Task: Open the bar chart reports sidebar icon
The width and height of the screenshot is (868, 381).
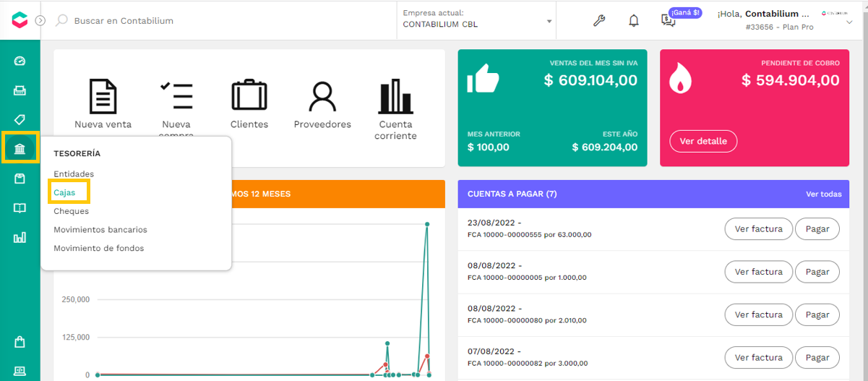Action: click(x=20, y=237)
